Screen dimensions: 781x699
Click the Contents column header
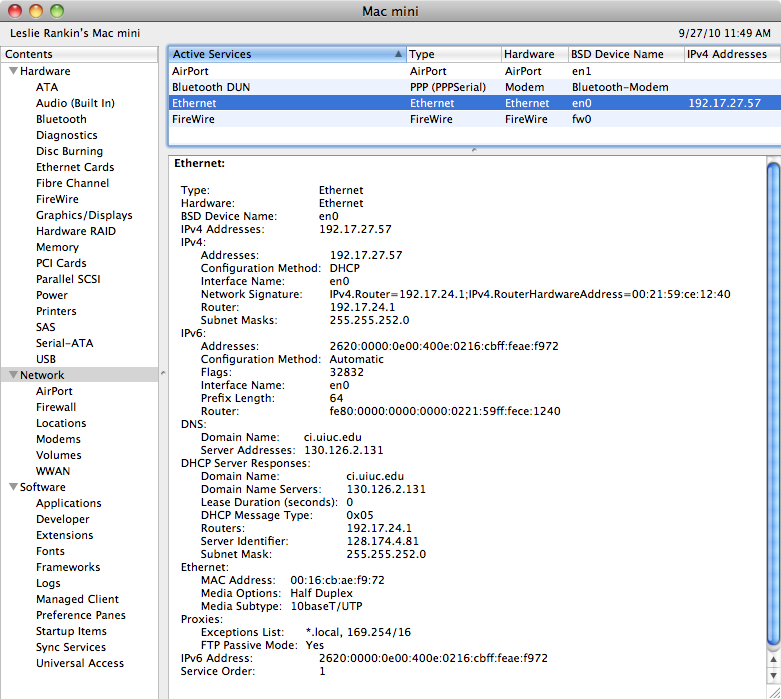(x=80, y=54)
